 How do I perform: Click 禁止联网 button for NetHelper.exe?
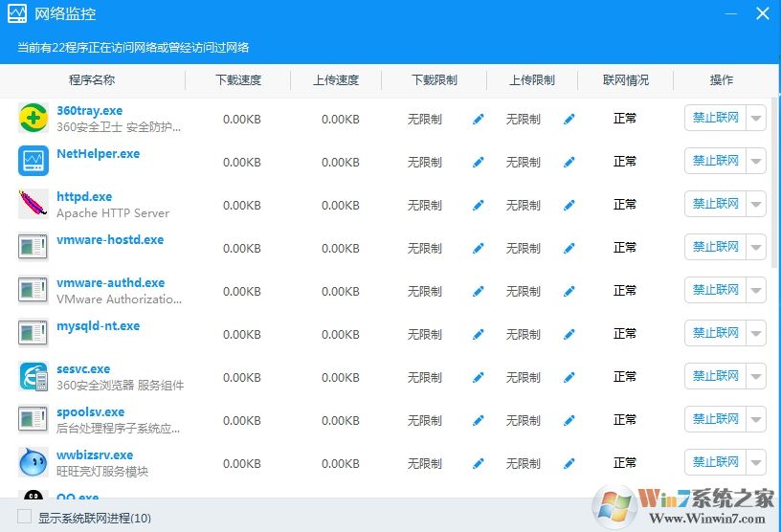[715, 161]
